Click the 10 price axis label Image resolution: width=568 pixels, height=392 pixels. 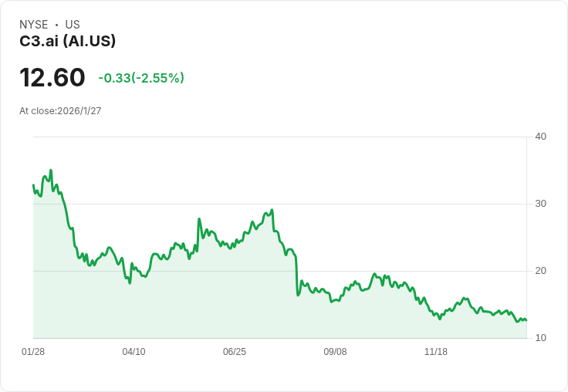[x=540, y=338]
